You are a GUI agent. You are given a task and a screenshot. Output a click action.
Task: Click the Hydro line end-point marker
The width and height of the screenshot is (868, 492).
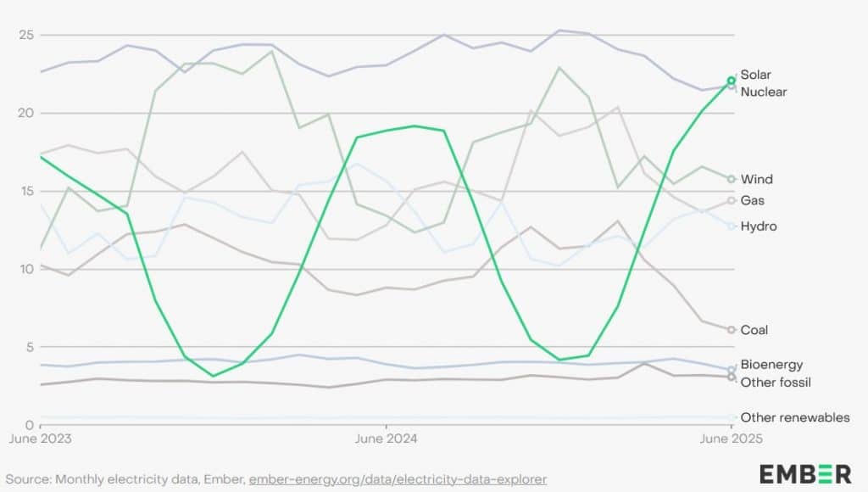point(732,226)
